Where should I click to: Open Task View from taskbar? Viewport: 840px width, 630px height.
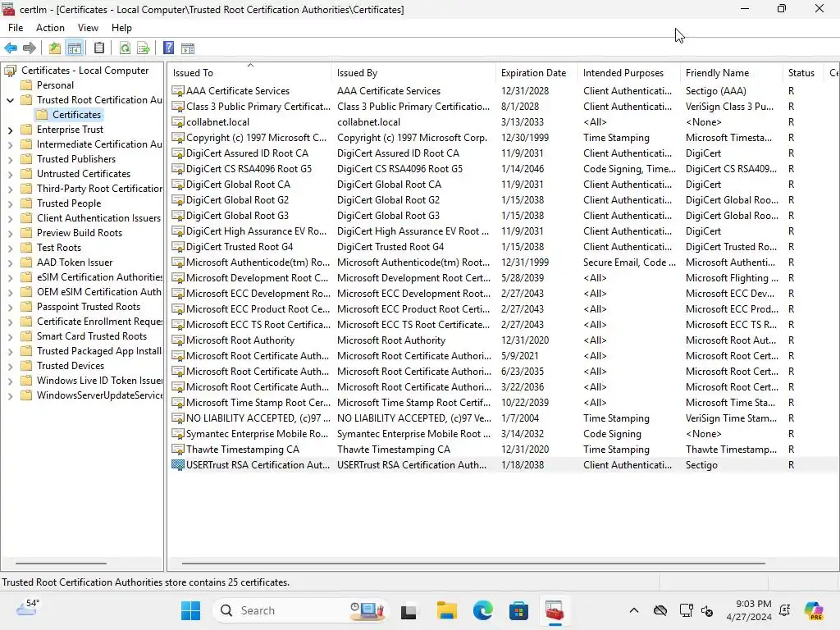409,610
